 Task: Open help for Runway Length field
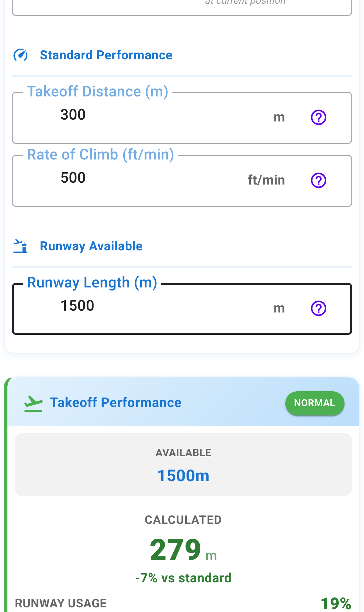[318, 308]
